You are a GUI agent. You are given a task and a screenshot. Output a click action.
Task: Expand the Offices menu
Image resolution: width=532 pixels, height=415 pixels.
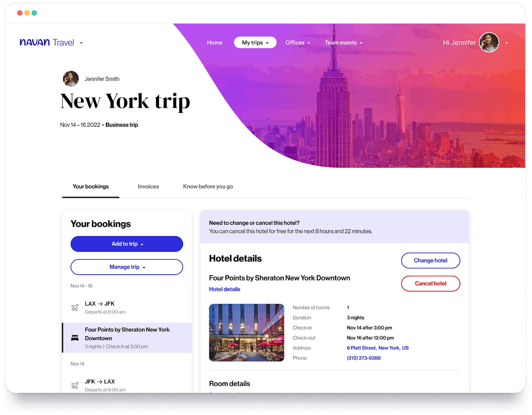click(297, 43)
